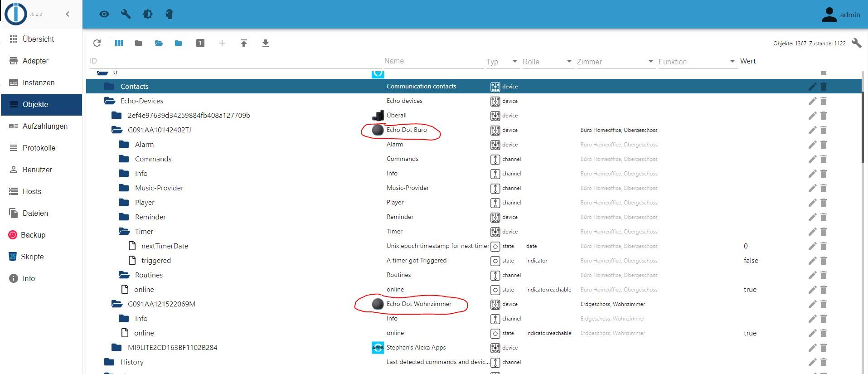Edit the Music-Provider channel object
Image resolution: width=868 pixels, height=374 pixels.
click(812, 188)
